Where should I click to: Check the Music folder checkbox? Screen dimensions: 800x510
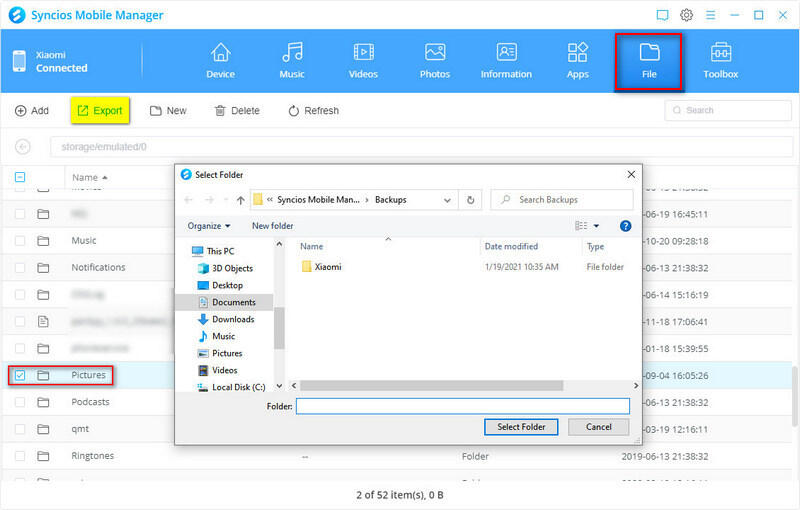pyautogui.click(x=20, y=241)
